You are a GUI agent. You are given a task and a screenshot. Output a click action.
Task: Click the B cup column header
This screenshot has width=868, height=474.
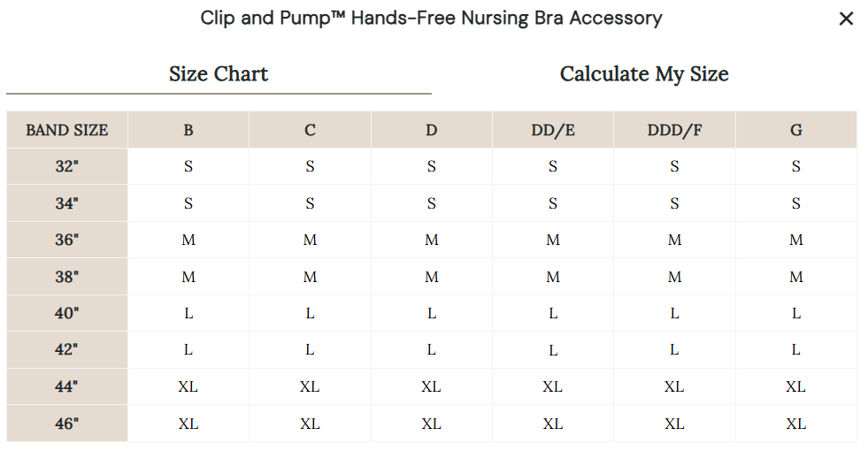pyautogui.click(x=188, y=130)
